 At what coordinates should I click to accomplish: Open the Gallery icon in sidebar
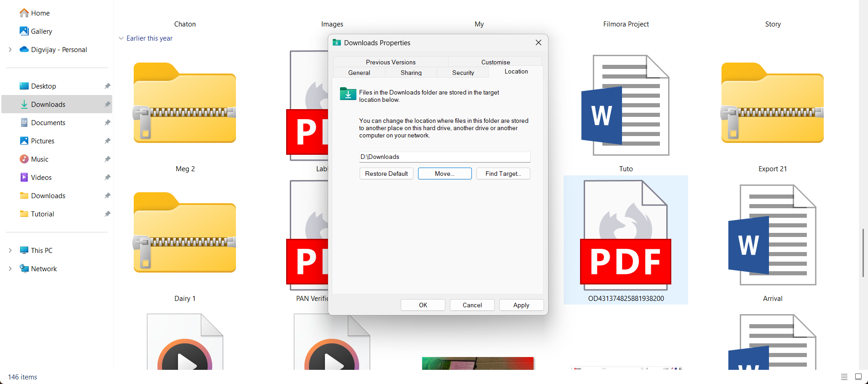pos(24,31)
